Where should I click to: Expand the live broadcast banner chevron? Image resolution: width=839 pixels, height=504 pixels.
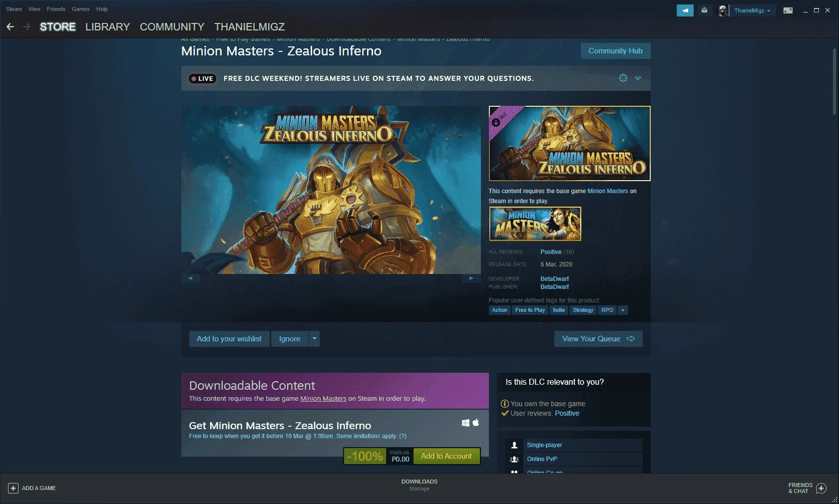pyautogui.click(x=638, y=78)
